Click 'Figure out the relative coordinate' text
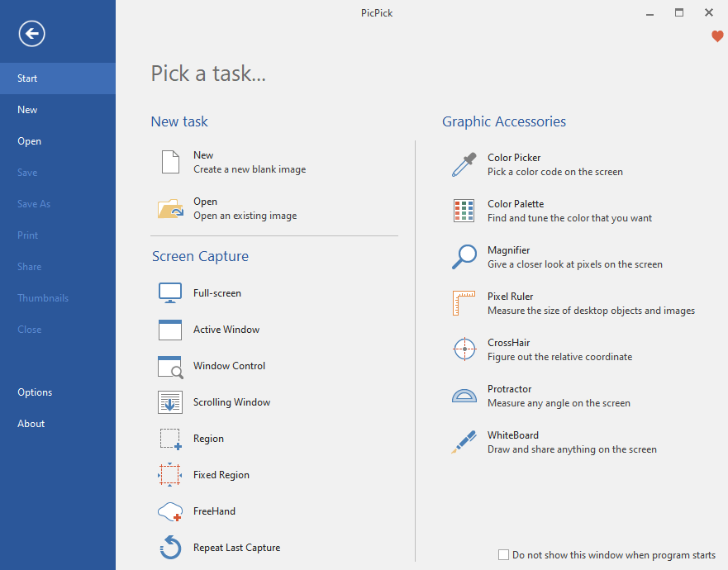The image size is (728, 570). pyautogui.click(x=560, y=357)
